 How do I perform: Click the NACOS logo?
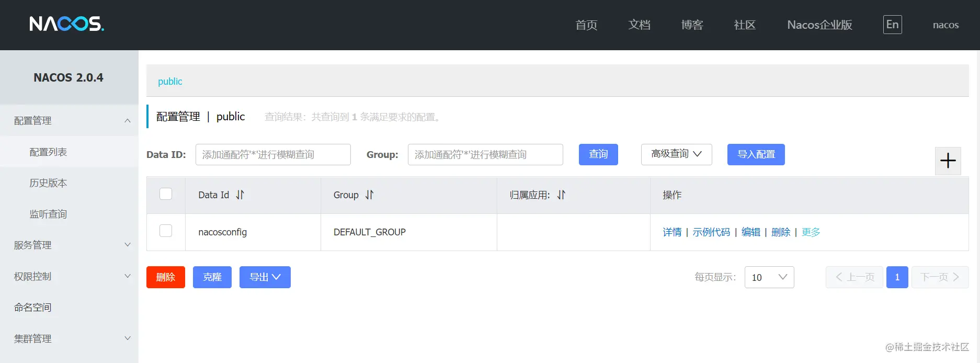pyautogui.click(x=67, y=24)
